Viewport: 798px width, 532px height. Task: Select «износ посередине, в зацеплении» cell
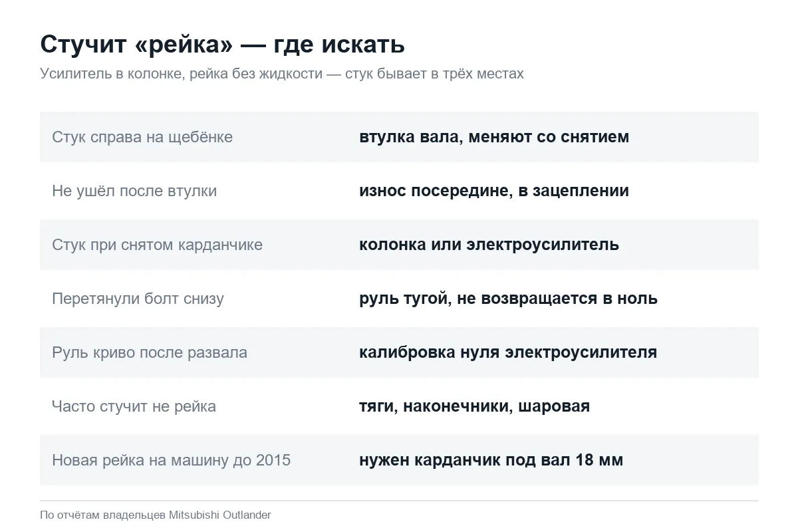tap(494, 191)
